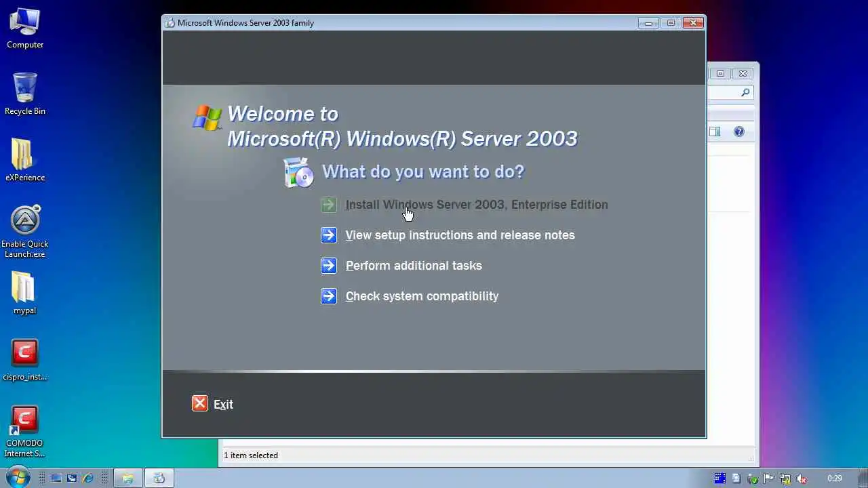This screenshot has width=868, height=488.
Task: Click the document tray icon in notification area
Action: (x=736, y=478)
